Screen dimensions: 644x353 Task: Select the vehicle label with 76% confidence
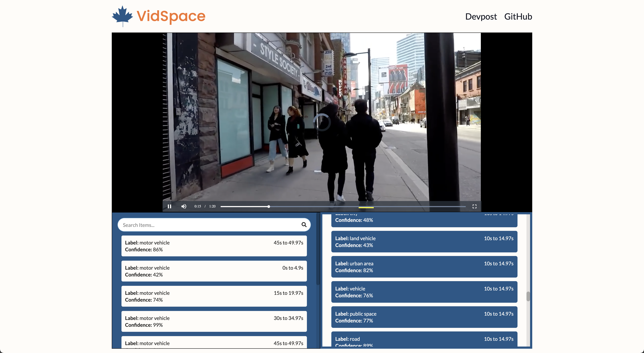coord(424,292)
